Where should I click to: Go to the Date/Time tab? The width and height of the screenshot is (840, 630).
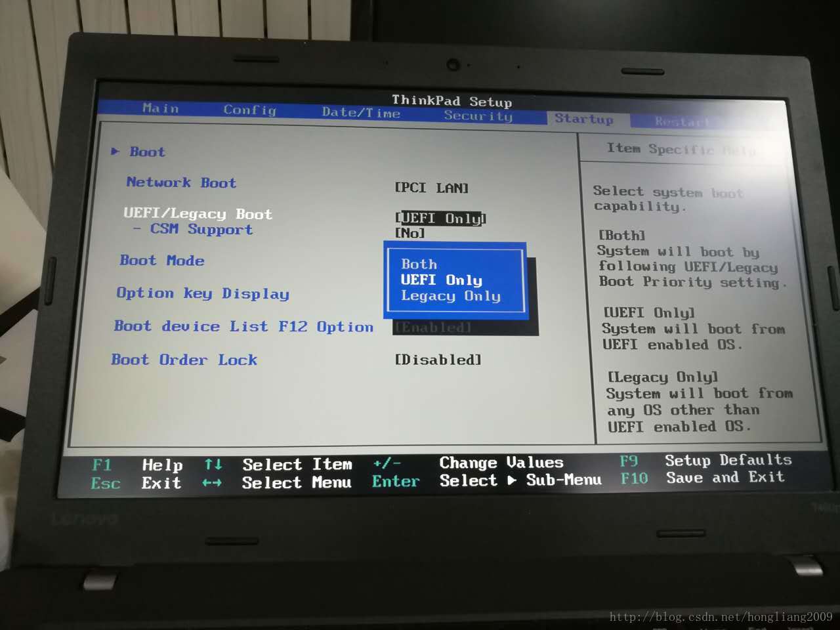[x=361, y=113]
